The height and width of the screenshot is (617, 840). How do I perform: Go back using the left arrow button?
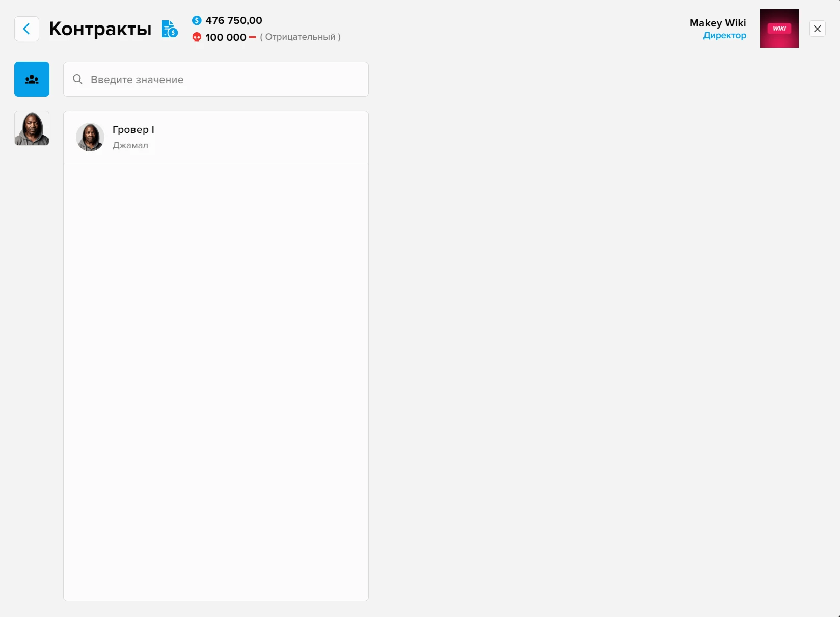tap(26, 29)
